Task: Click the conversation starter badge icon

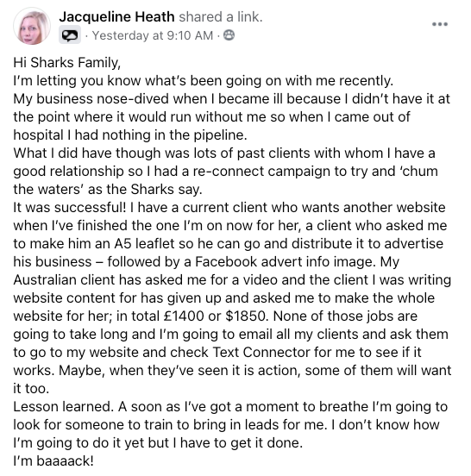Action: pos(70,35)
